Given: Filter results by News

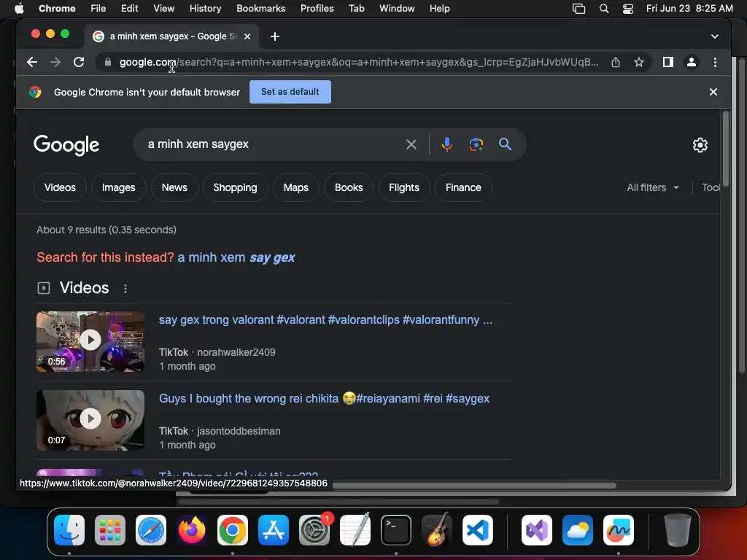Looking at the screenshot, I should click(174, 187).
